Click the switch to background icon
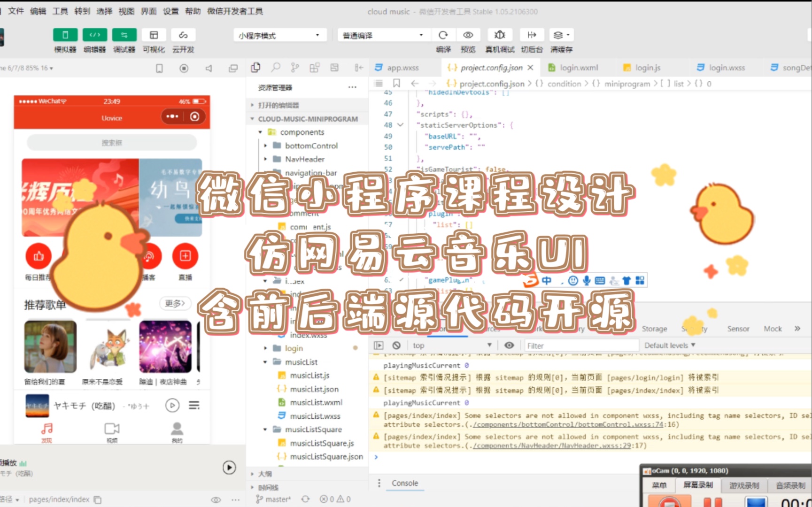 532,35
